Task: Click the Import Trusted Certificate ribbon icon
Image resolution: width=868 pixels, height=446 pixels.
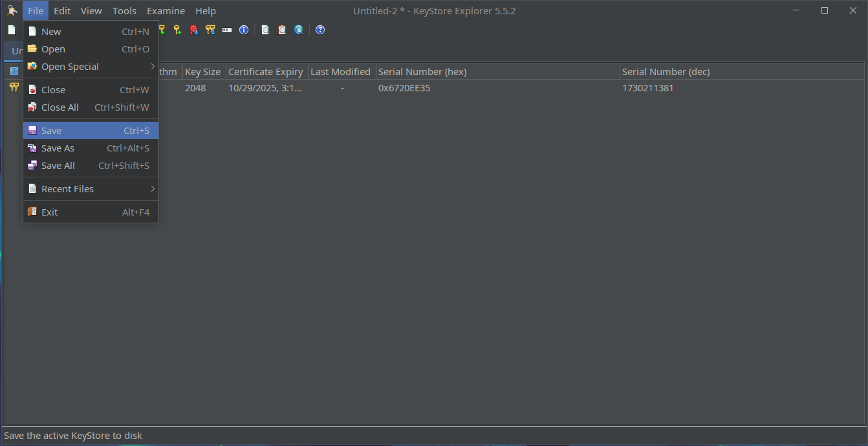Action: tap(193, 30)
